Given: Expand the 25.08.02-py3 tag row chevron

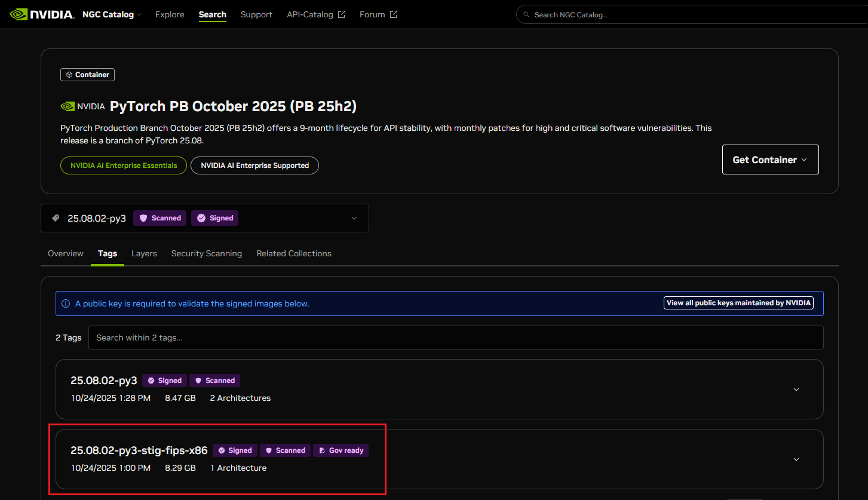Looking at the screenshot, I should click(796, 389).
